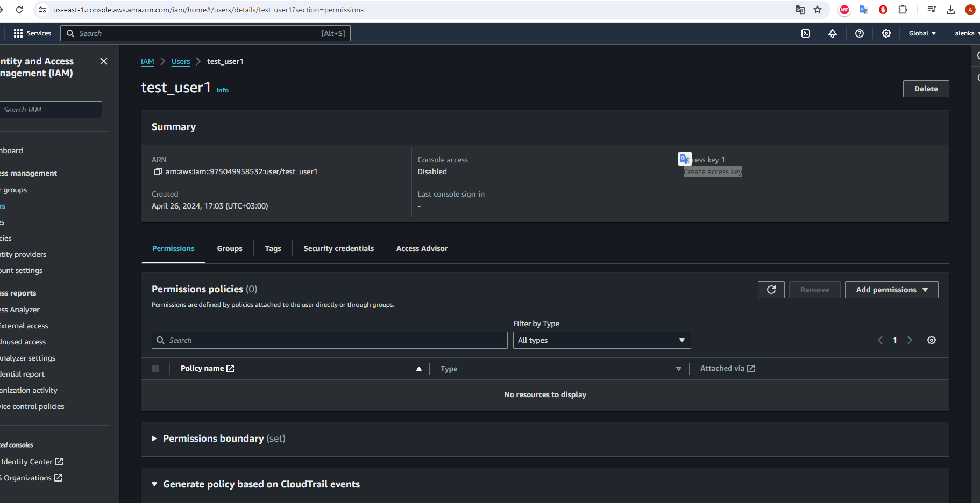The height and width of the screenshot is (503, 980).
Task: Go to Users breadcrumb link
Action: tap(180, 61)
